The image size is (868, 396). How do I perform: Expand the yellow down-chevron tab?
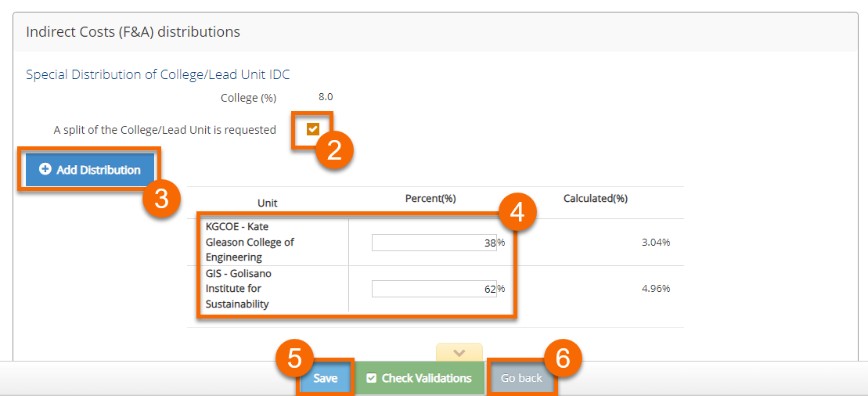pyautogui.click(x=459, y=353)
